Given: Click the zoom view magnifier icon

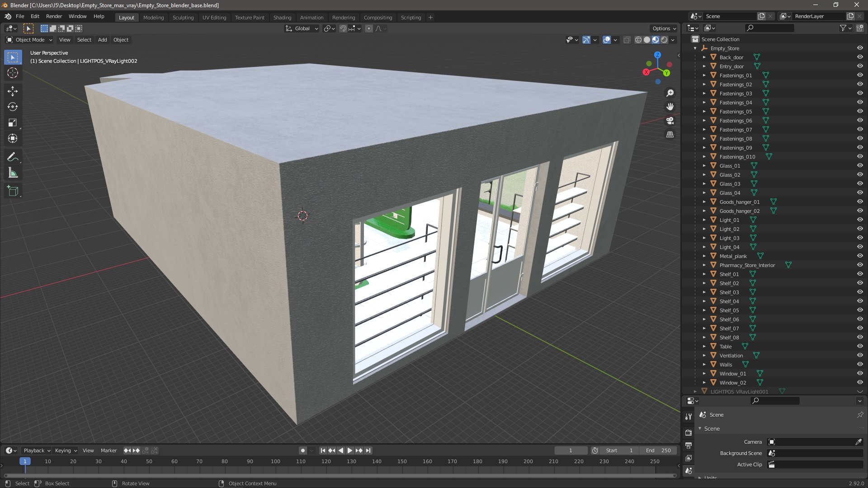Looking at the screenshot, I should click(x=670, y=93).
